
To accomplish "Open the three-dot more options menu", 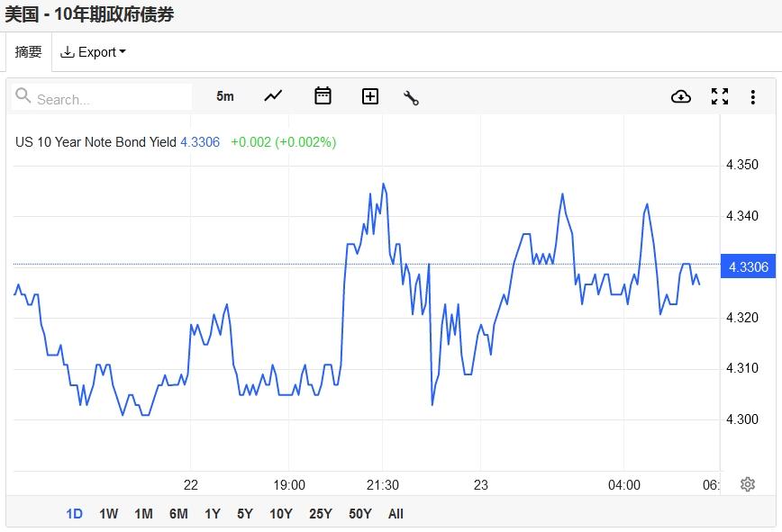I will click(753, 97).
